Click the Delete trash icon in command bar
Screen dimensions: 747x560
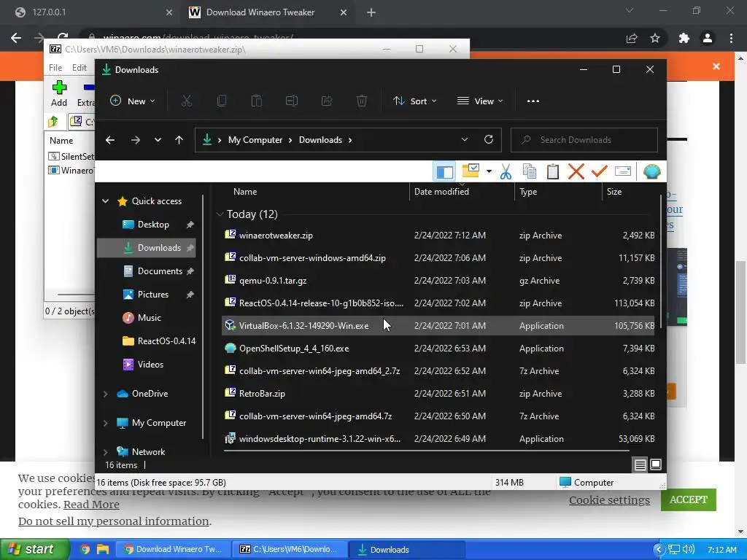(362, 101)
